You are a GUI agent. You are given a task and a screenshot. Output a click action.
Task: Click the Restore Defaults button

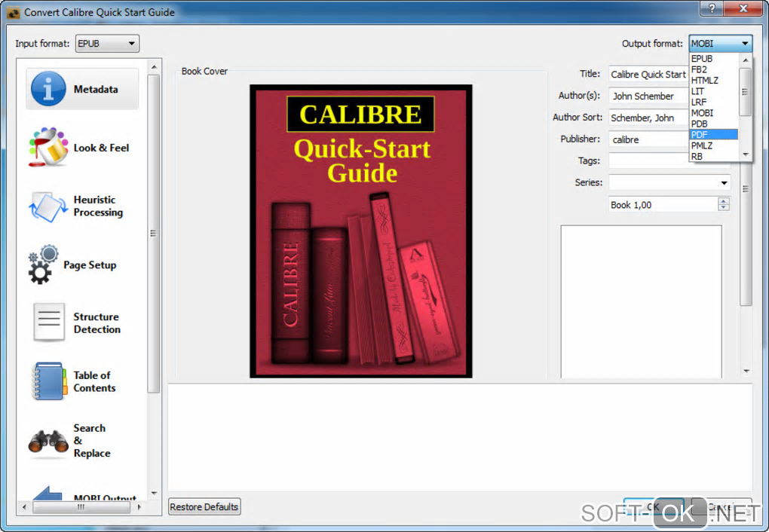pyautogui.click(x=204, y=506)
